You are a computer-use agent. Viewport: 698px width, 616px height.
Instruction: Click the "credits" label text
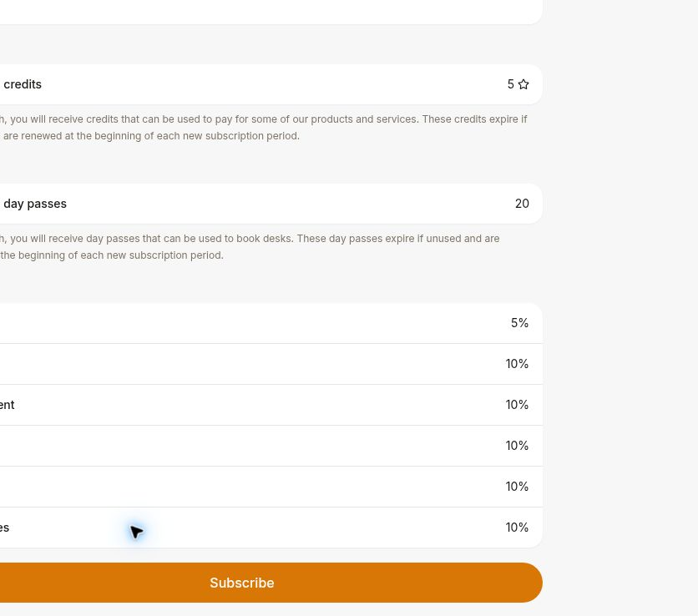(x=23, y=84)
